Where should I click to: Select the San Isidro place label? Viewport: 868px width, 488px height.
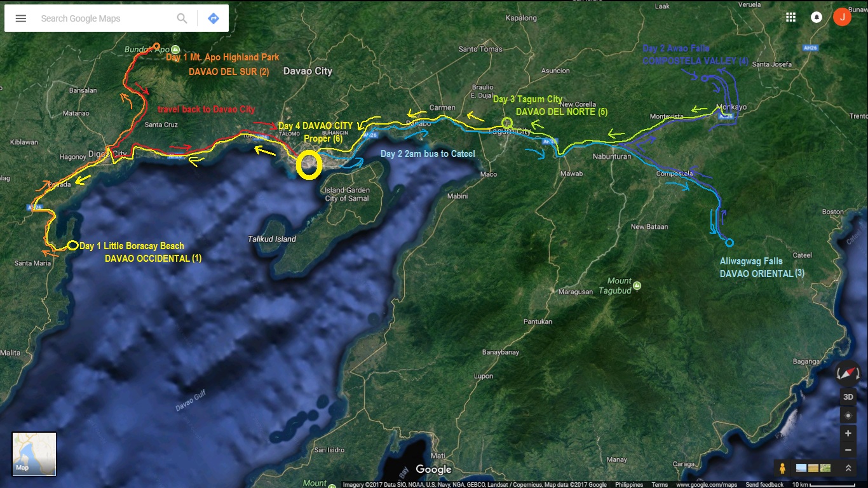tap(329, 450)
